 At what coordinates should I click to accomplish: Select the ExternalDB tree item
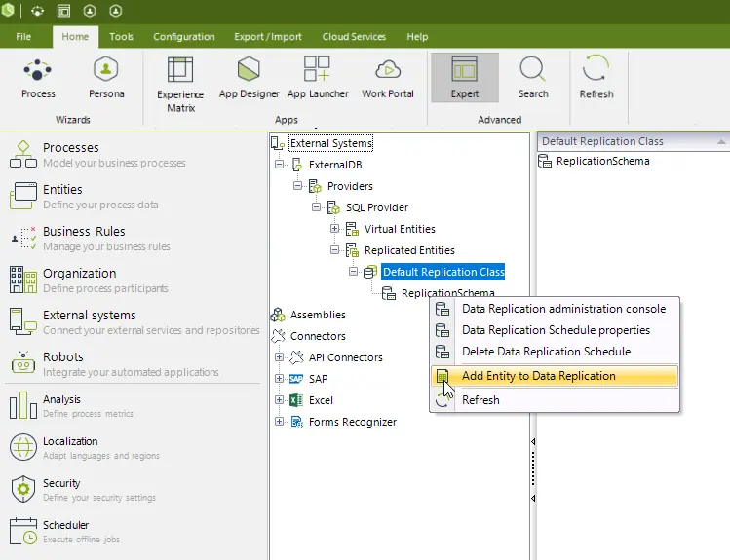point(334,165)
